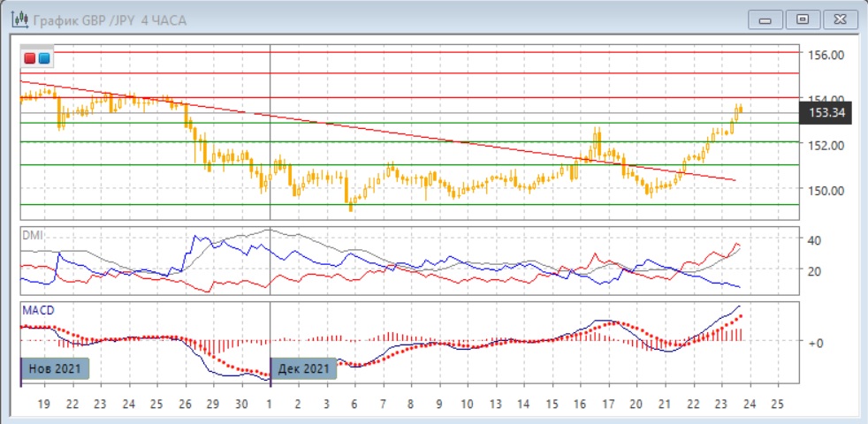Click the Нов 2021 month marker

point(55,368)
